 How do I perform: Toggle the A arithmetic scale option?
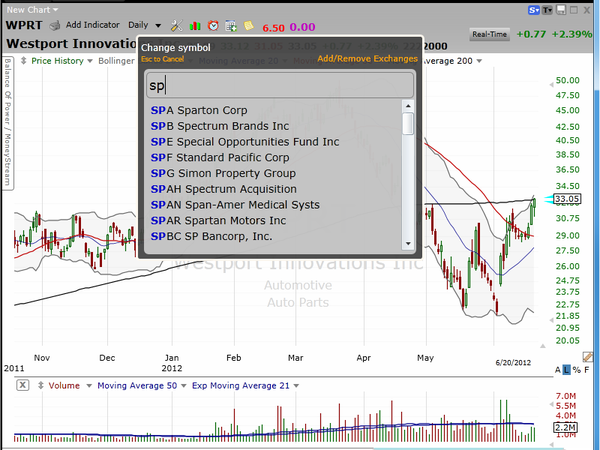click(558, 370)
